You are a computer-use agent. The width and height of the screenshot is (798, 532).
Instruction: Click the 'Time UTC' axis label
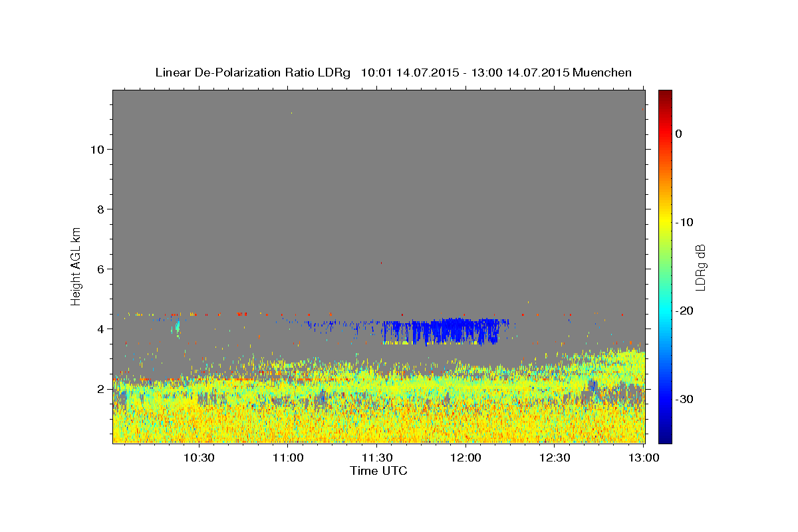(x=378, y=471)
